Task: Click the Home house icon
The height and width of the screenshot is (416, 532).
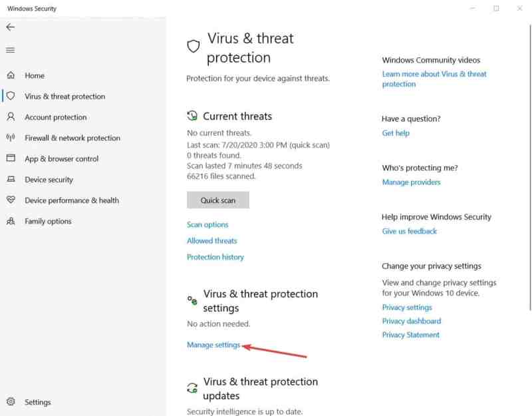Action: click(x=11, y=75)
